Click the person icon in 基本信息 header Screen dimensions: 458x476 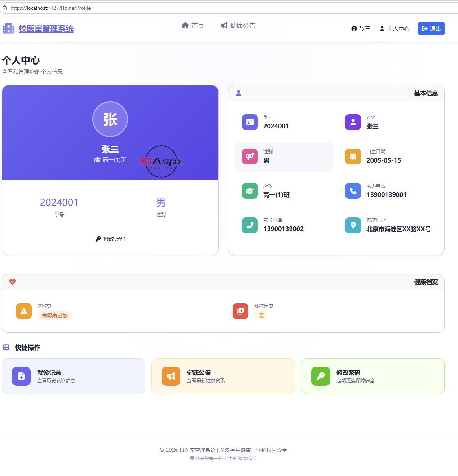click(238, 93)
